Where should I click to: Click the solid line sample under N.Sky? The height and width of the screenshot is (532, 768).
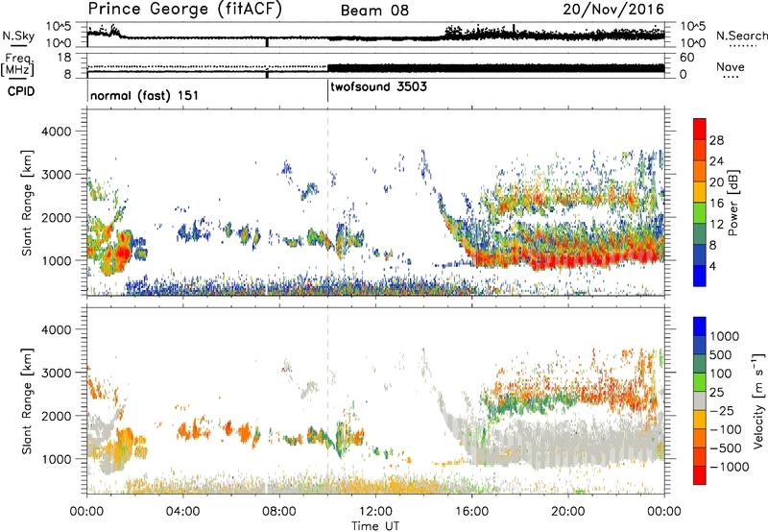(18, 45)
